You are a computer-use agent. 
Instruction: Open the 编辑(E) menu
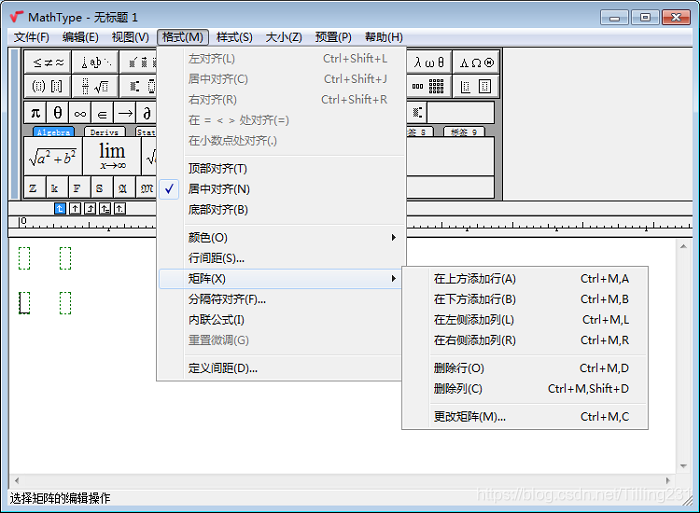(x=80, y=37)
